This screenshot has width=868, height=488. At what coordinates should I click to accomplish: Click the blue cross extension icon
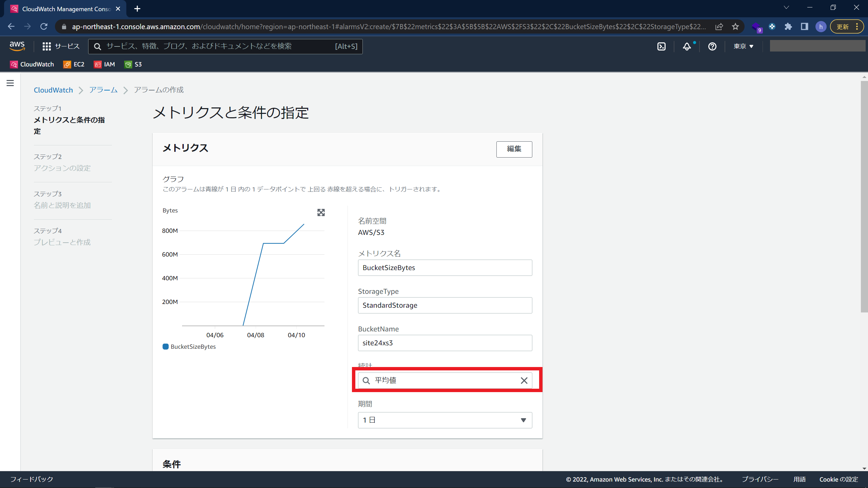click(x=772, y=26)
